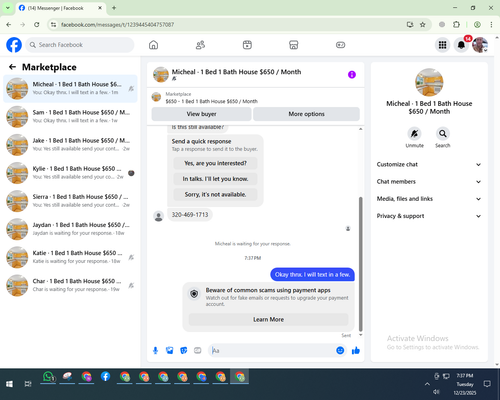View site information icon in address bar
This screenshot has width=500, height=400.
[x=53, y=24]
